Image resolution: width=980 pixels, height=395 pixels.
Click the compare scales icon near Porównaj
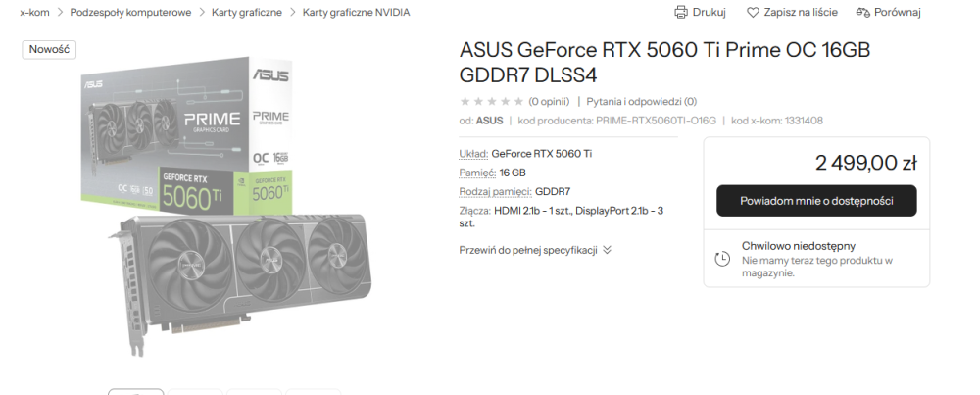pos(863,12)
